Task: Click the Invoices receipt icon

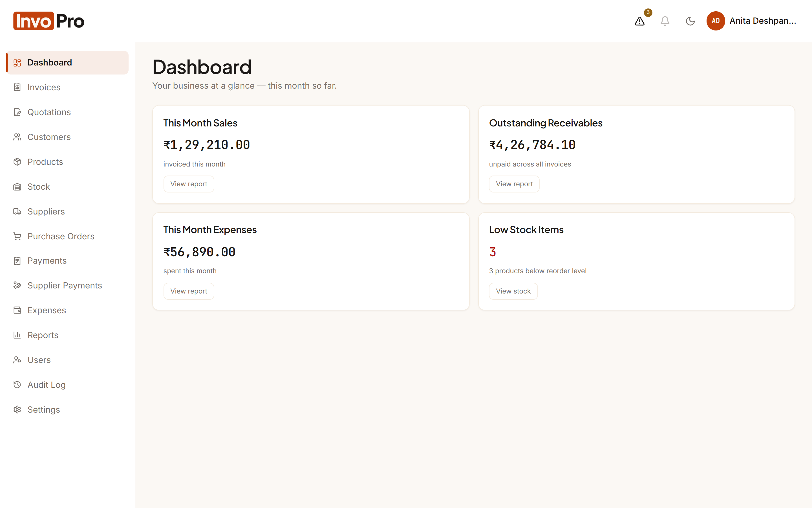Action: [x=17, y=87]
